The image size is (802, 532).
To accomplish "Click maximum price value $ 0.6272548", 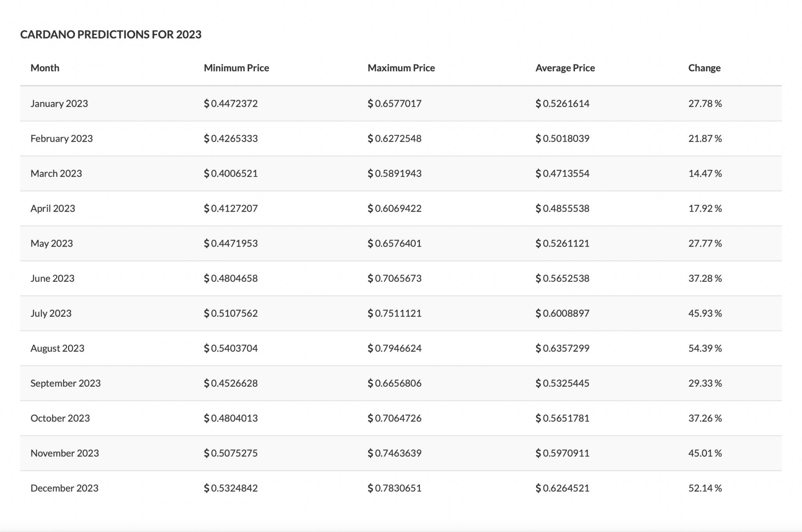I will pyautogui.click(x=395, y=139).
